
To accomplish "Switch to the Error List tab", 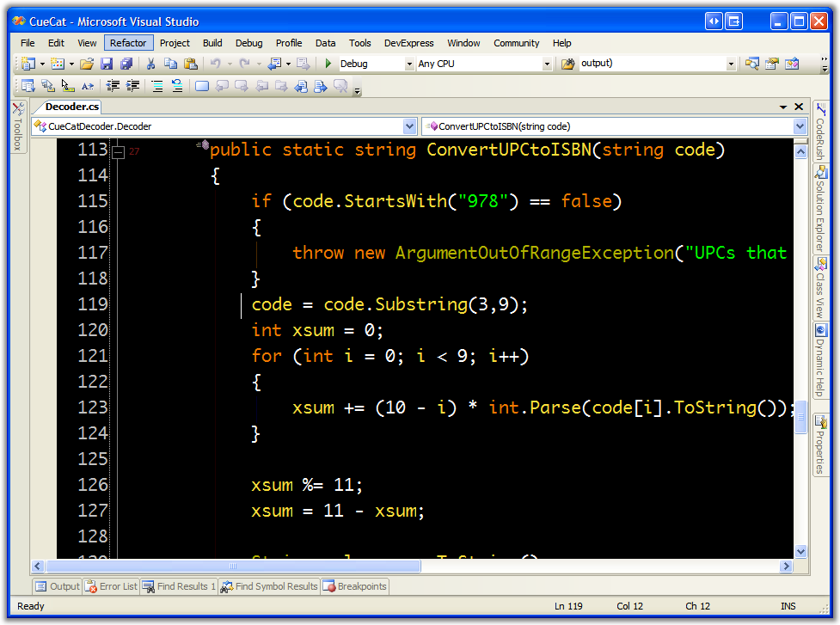I will coord(112,586).
